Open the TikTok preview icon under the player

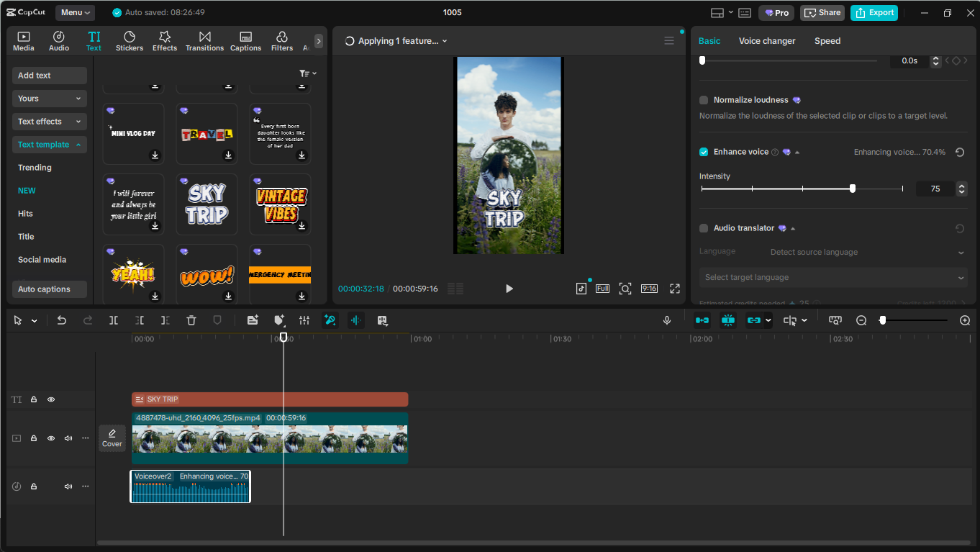tap(581, 288)
